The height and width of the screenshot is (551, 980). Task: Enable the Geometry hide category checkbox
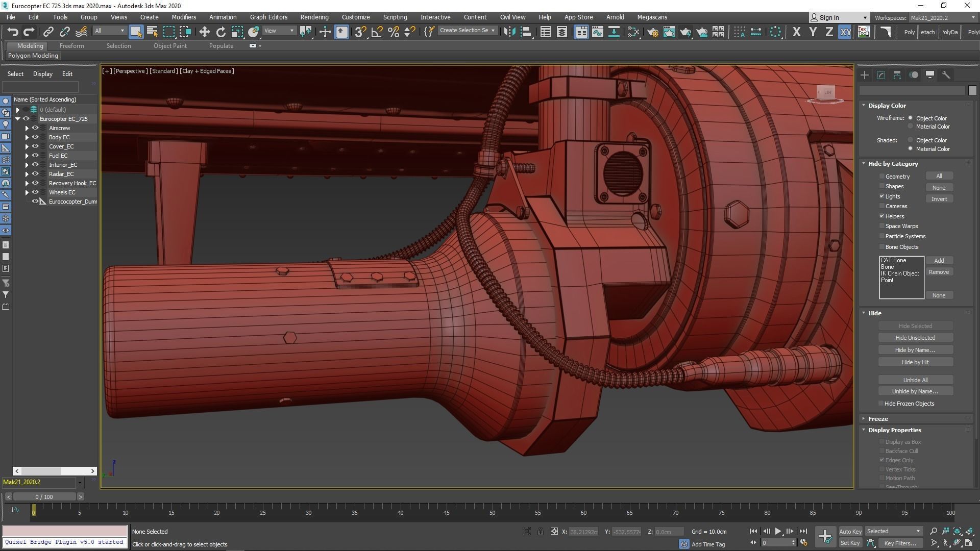(881, 177)
